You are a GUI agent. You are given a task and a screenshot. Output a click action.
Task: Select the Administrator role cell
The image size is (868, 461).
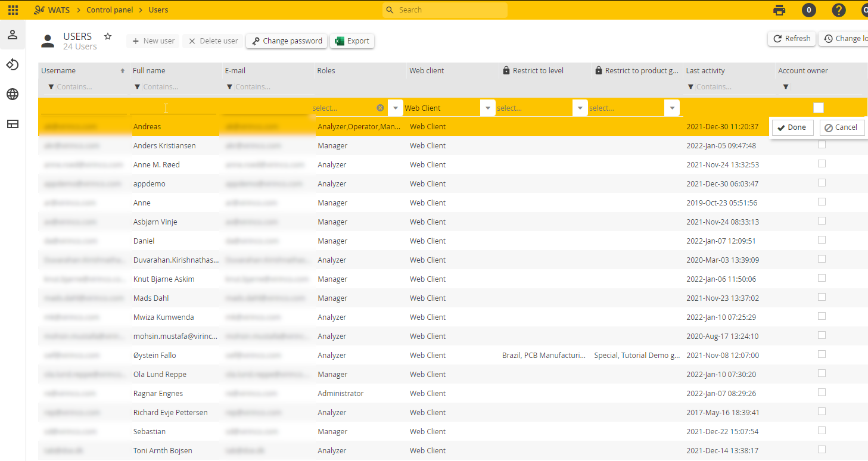[341, 393]
